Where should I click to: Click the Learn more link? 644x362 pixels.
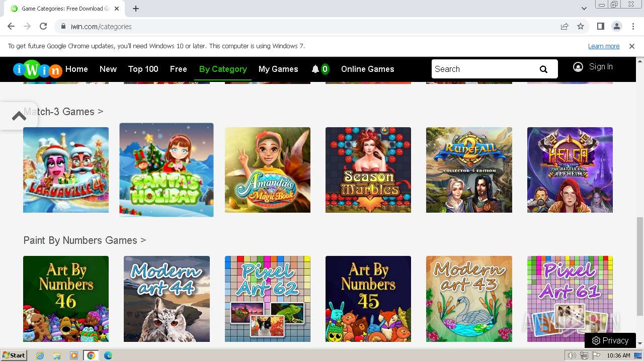604,46
